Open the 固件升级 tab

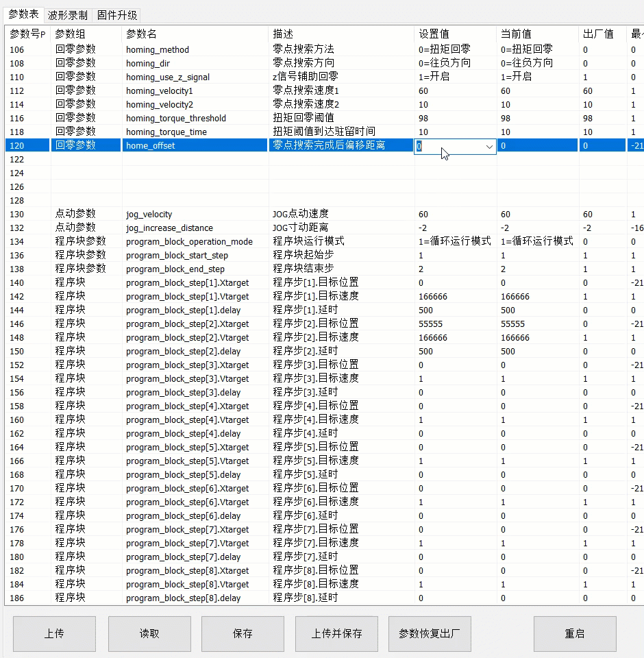coord(116,14)
